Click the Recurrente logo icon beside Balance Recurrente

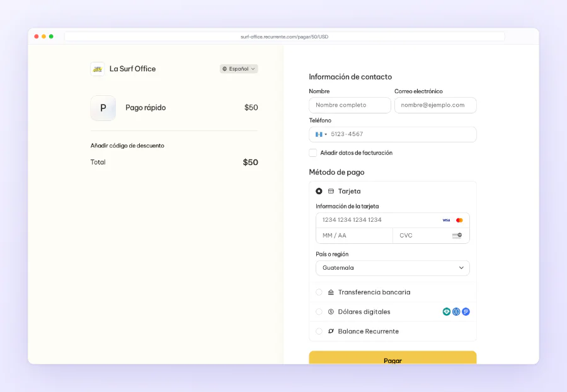click(x=331, y=331)
